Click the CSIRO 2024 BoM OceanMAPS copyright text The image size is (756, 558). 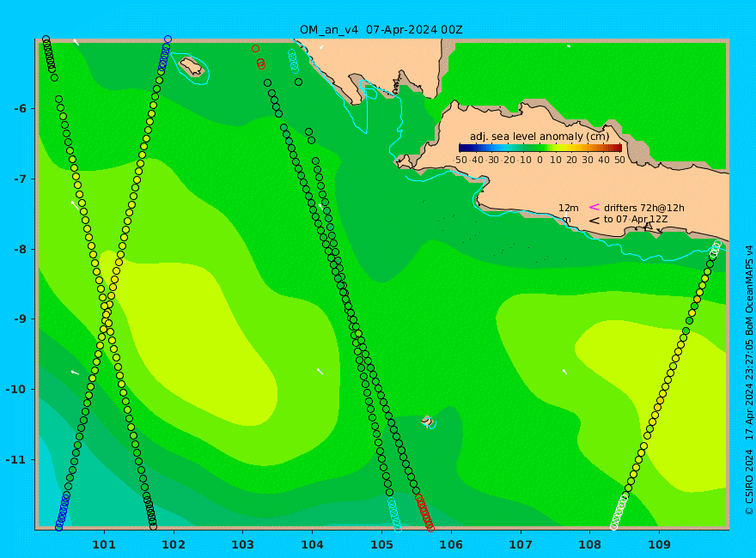(x=749, y=380)
